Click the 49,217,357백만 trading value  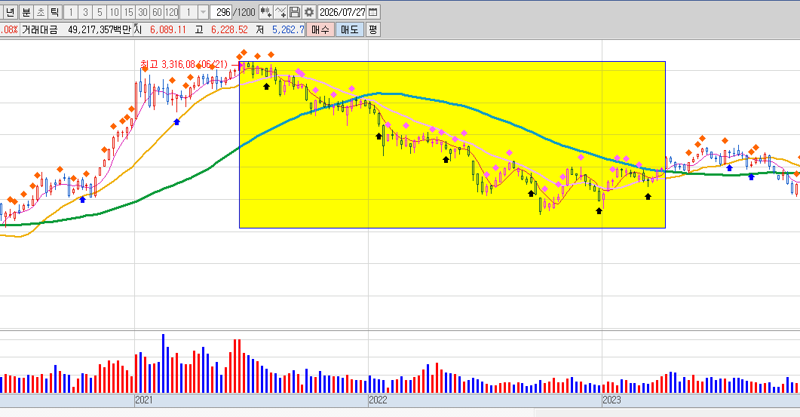99,30
